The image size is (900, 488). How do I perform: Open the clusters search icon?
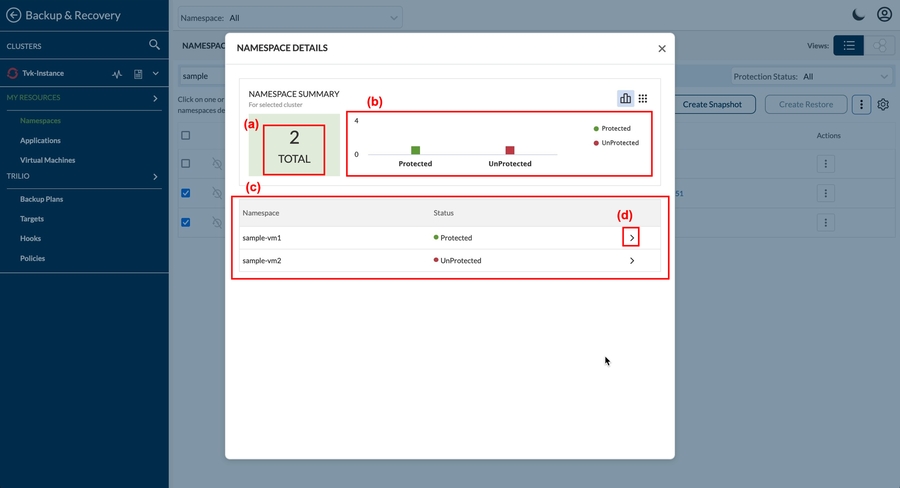(x=154, y=45)
